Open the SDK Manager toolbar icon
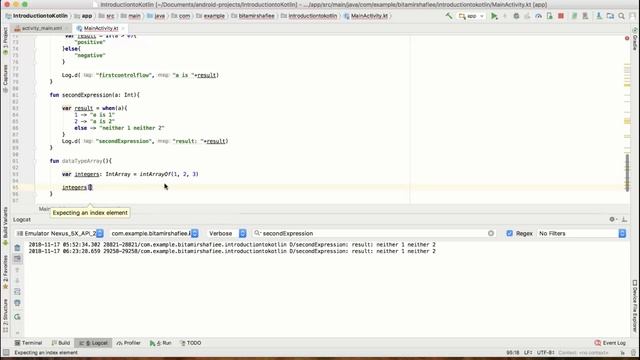Screen dimensions: 640x360 tap(599, 16)
